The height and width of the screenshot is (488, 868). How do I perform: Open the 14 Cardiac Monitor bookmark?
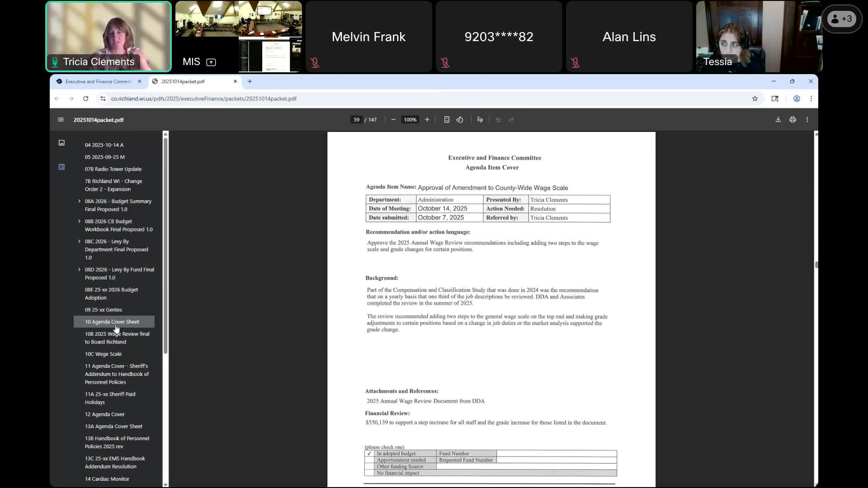(107, 479)
